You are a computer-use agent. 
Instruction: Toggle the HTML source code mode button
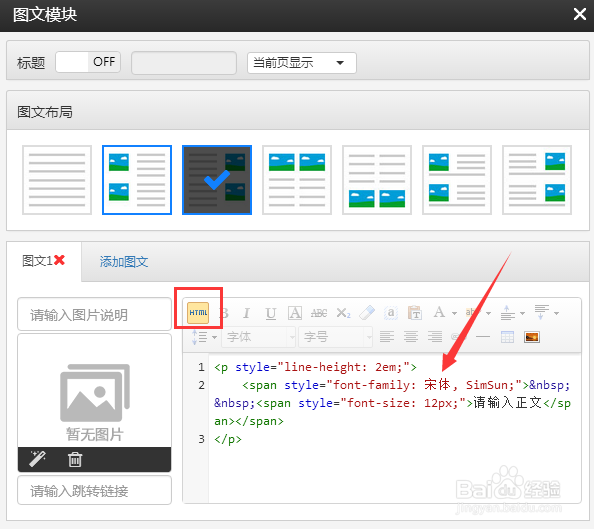click(x=198, y=313)
